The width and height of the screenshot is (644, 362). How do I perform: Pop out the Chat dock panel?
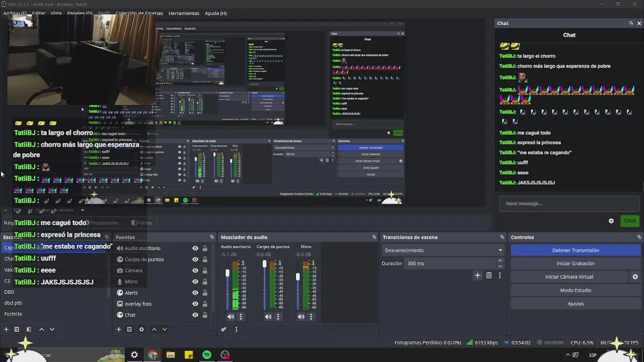[x=631, y=23]
